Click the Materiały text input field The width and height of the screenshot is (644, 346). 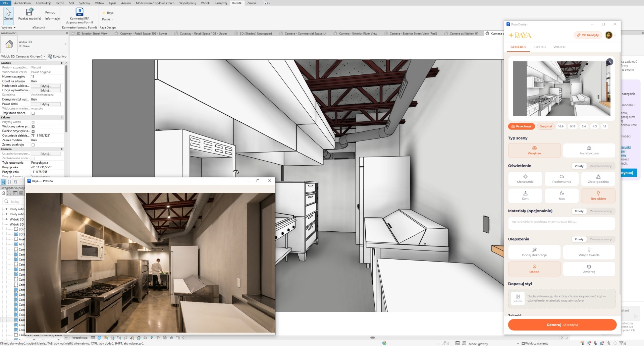561,222
